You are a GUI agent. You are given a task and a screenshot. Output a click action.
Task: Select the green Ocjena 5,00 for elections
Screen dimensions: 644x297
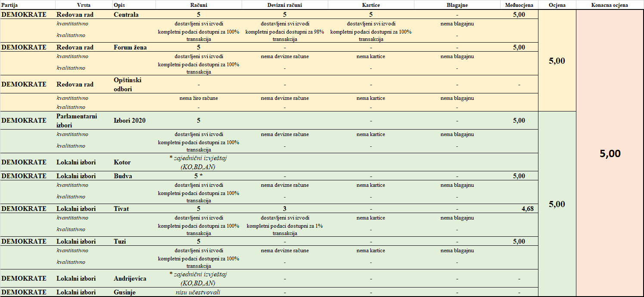pos(557,204)
